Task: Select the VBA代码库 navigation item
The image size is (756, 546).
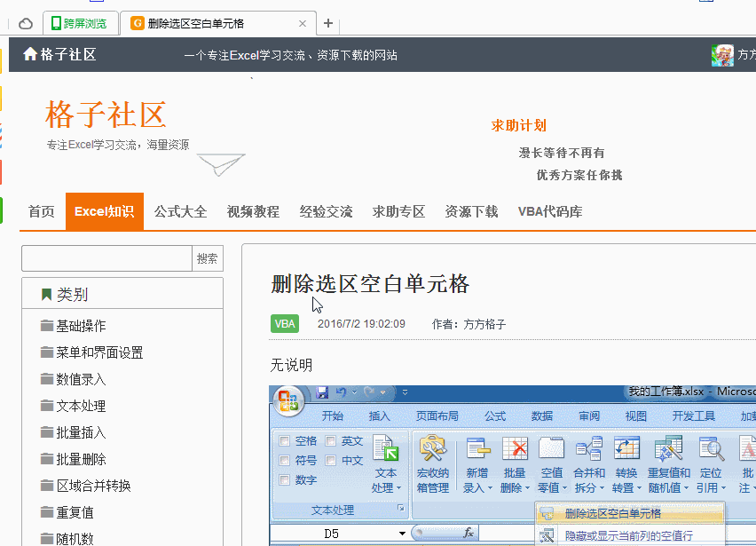Action: click(550, 211)
